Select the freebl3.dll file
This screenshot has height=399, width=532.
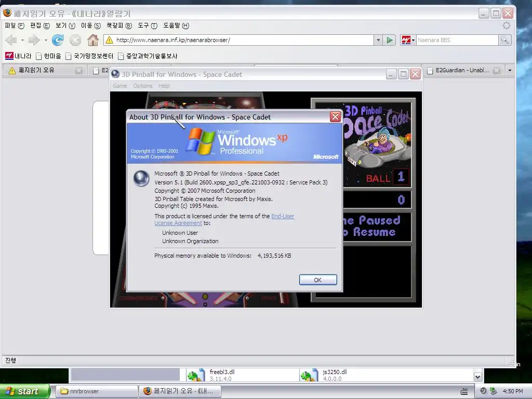211,375
